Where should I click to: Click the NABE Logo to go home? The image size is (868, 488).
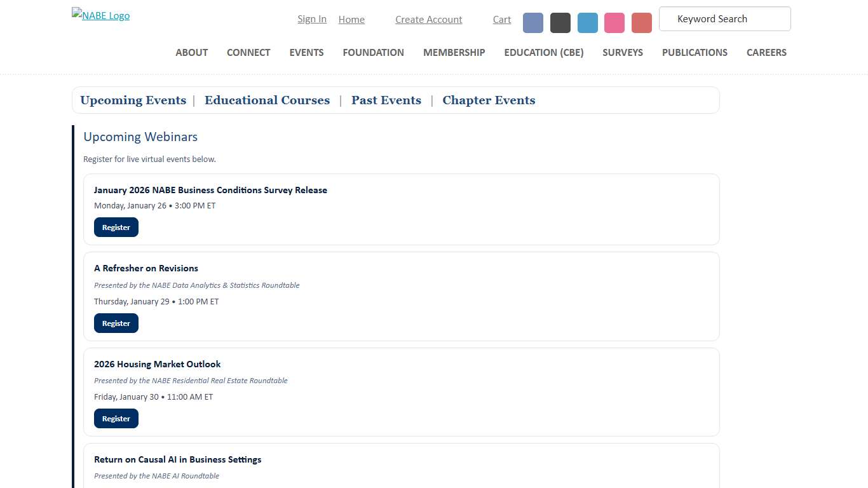pos(100,15)
